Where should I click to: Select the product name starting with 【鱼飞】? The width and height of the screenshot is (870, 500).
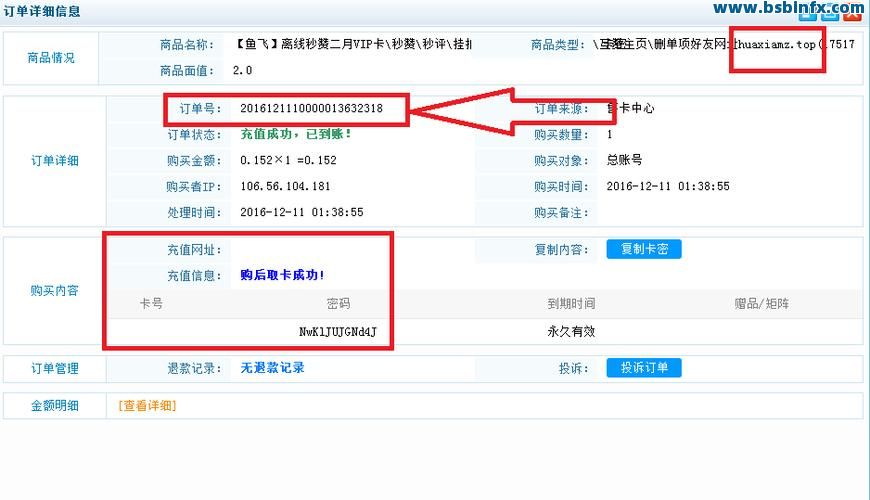click(x=352, y=44)
